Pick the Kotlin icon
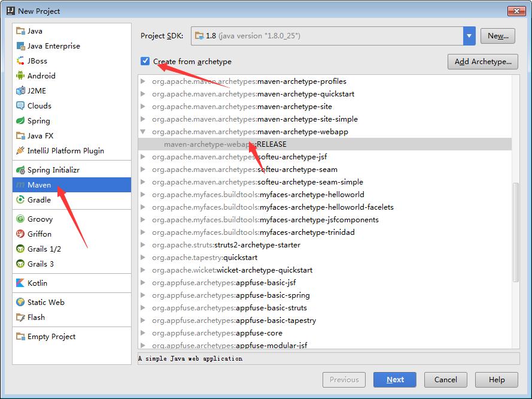Image resolution: width=532 pixels, height=399 pixels. [x=20, y=283]
